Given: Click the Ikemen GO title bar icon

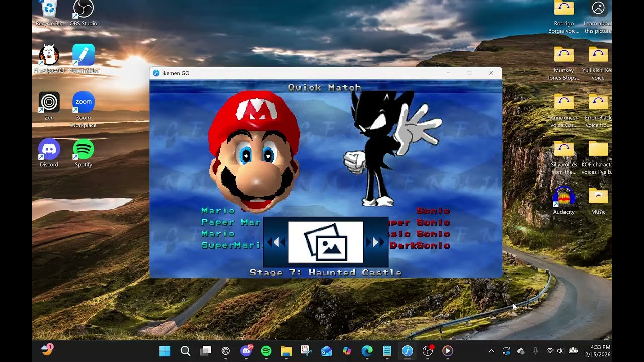Looking at the screenshot, I should click(156, 73).
